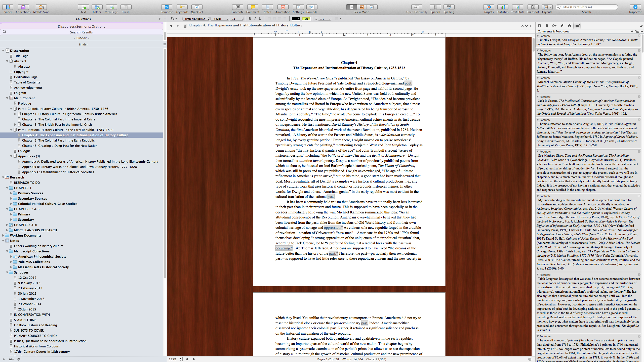The width and height of the screenshot is (644, 362).
Task: Switch to Discourses/Sermons/Orations collection tab
Action: click(81, 26)
